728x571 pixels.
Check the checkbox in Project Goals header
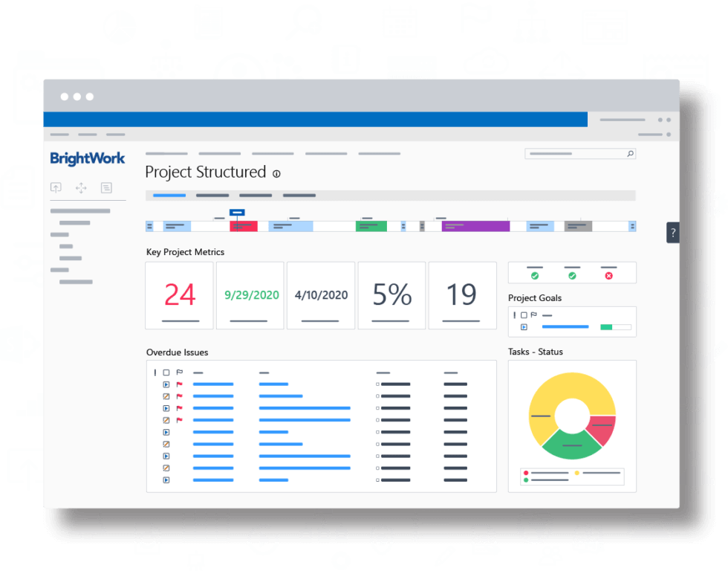click(524, 314)
